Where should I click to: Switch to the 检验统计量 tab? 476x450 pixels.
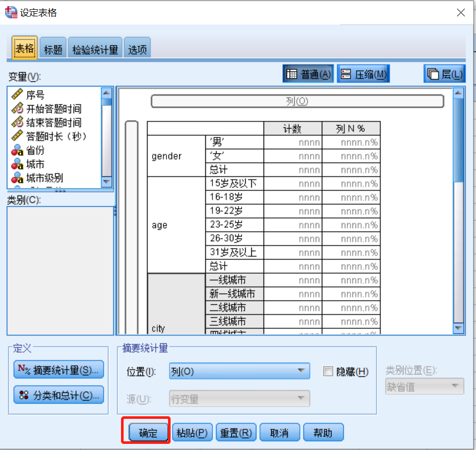95,49
